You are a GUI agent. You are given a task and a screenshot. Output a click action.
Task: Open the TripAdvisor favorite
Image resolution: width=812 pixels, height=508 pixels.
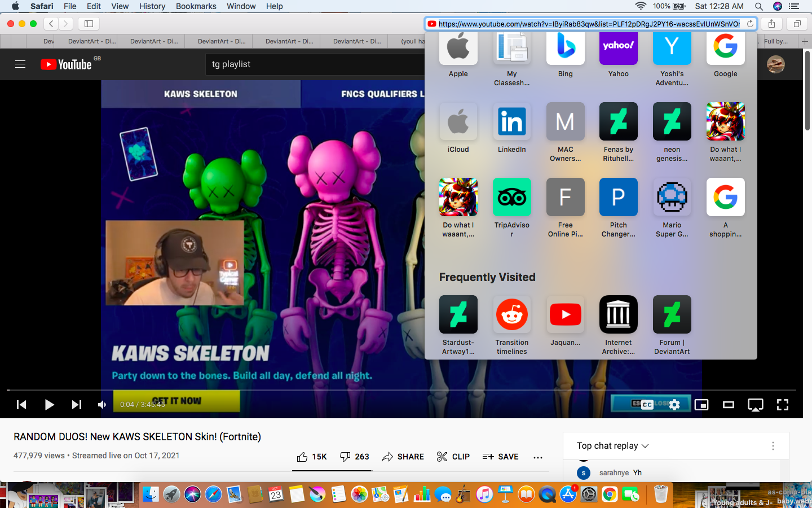pos(511,197)
